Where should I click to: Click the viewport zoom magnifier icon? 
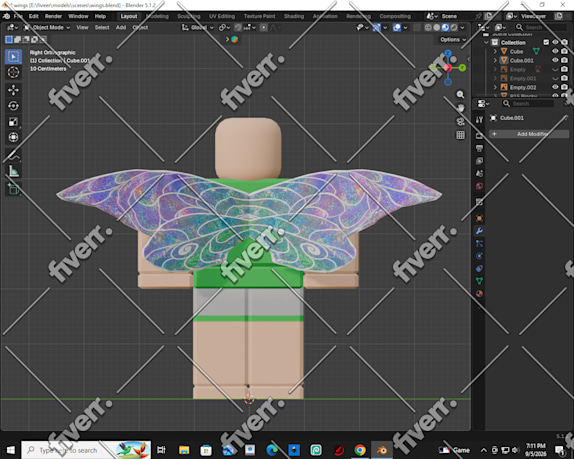pos(460,95)
